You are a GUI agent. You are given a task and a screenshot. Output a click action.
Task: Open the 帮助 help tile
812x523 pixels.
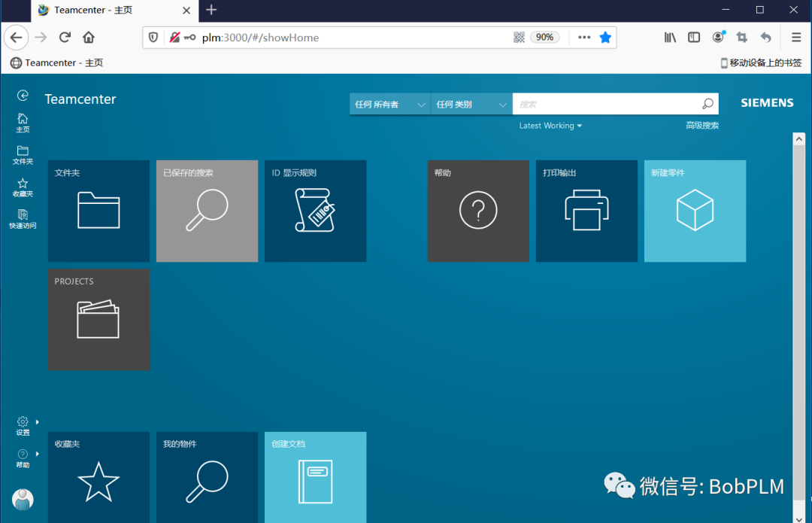point(478,211)
